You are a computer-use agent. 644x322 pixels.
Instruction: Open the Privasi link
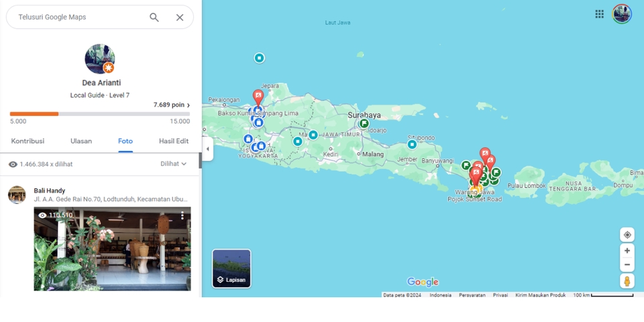coord(500,295)
